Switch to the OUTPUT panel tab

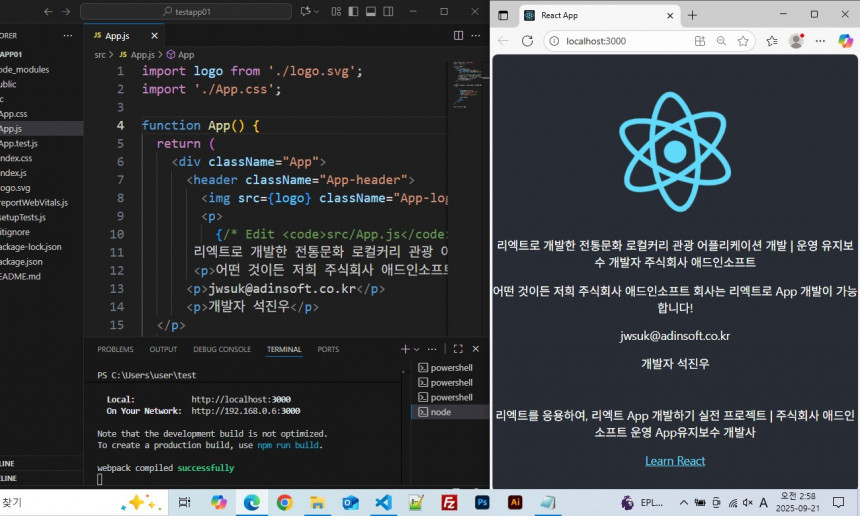(x=163, y=349)
